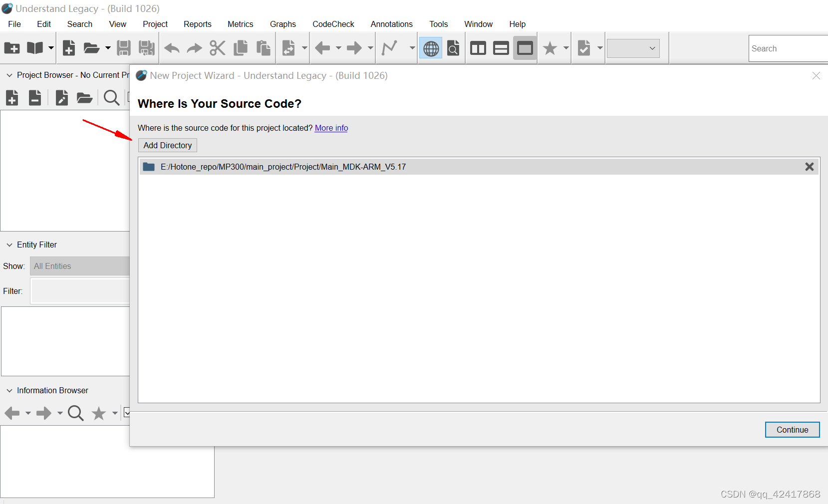Collapse the Information Browser panel
This screenshot has width=828, height=504.
(9, 391)
